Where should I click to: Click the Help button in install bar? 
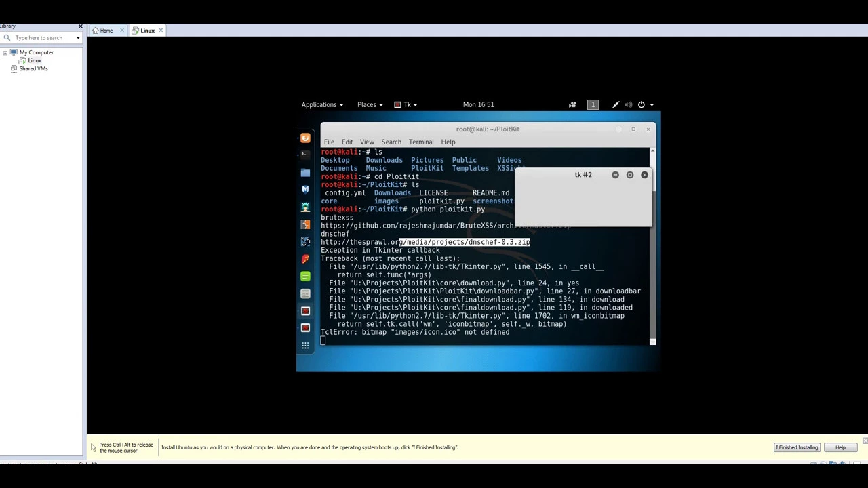pyautogui.click(x=840, y=447)
